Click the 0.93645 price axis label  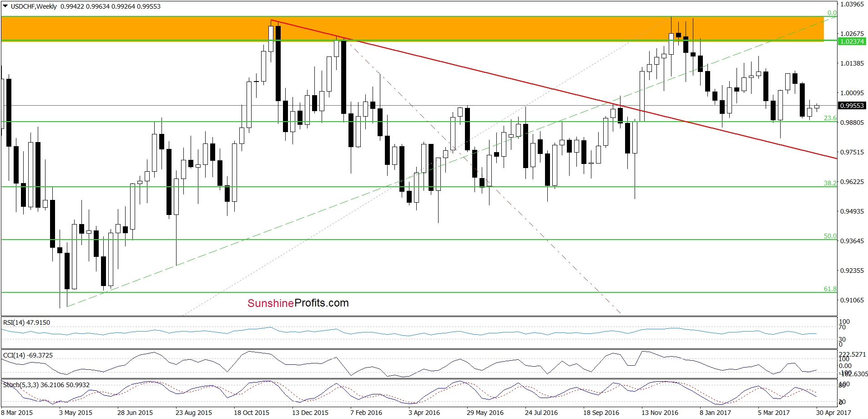[x=852, y=241]
